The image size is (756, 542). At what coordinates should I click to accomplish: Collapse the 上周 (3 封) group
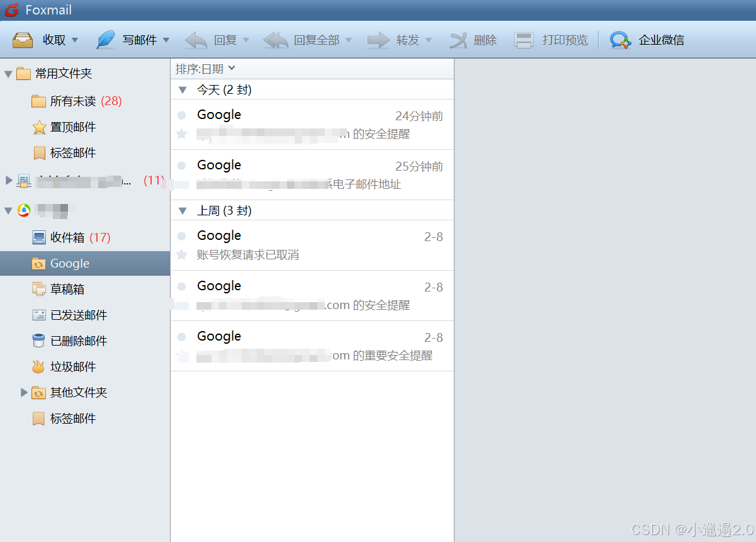point(183,211)
